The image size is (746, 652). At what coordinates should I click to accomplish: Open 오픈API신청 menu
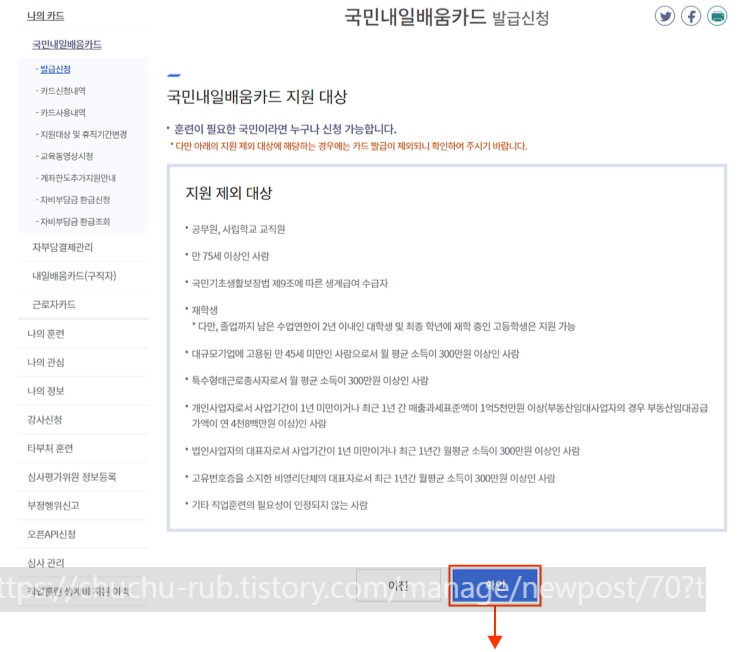[x=51, y=534]
